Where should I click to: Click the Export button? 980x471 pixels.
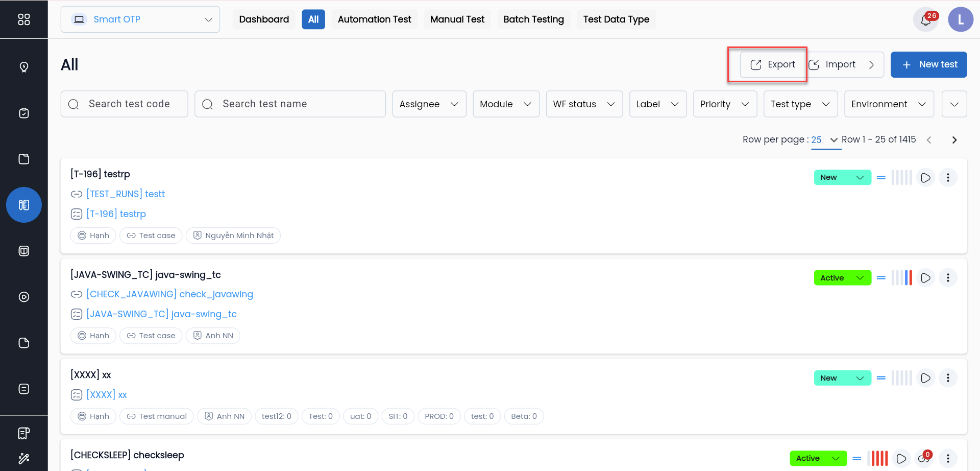tap(773, 64)
